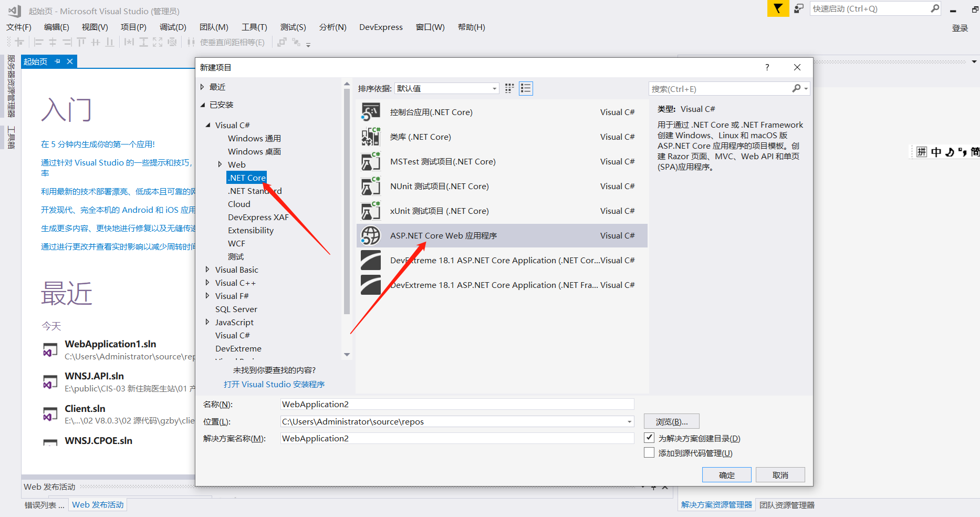Viewport: 980px width, 517px height.
Task: Click the NUnit test project icon
Action: pyautogui.click(x=371, y=186)
